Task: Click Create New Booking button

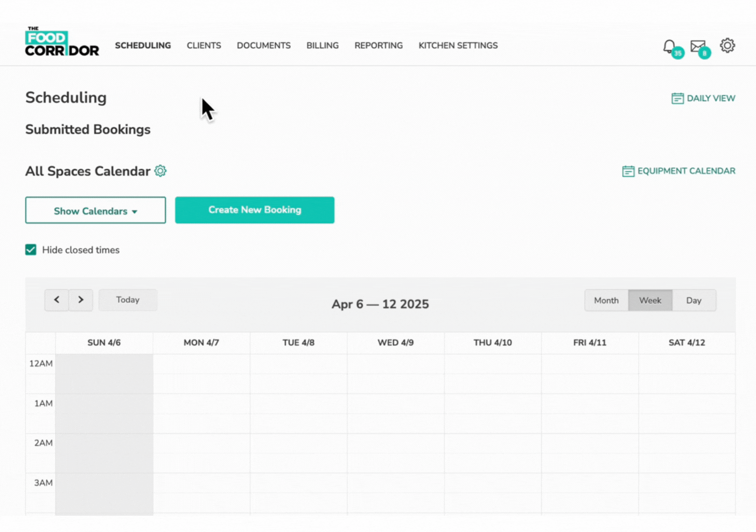Action: pyautogui.click(x=254, y=210)
